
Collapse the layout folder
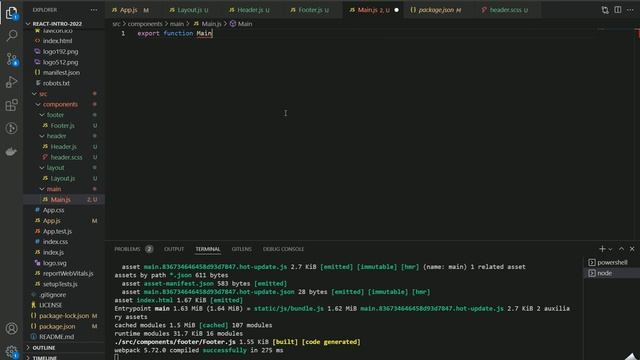tap(55, 168)
